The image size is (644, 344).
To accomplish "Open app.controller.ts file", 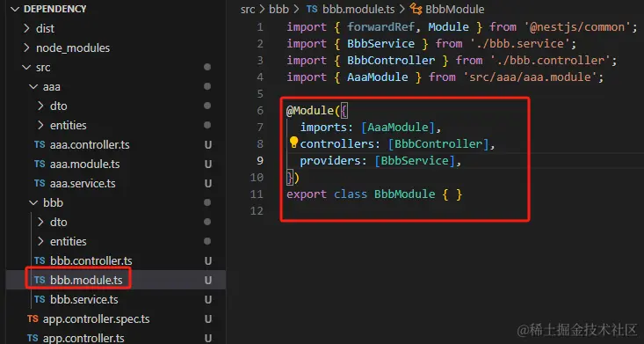I will coord(83,338).
